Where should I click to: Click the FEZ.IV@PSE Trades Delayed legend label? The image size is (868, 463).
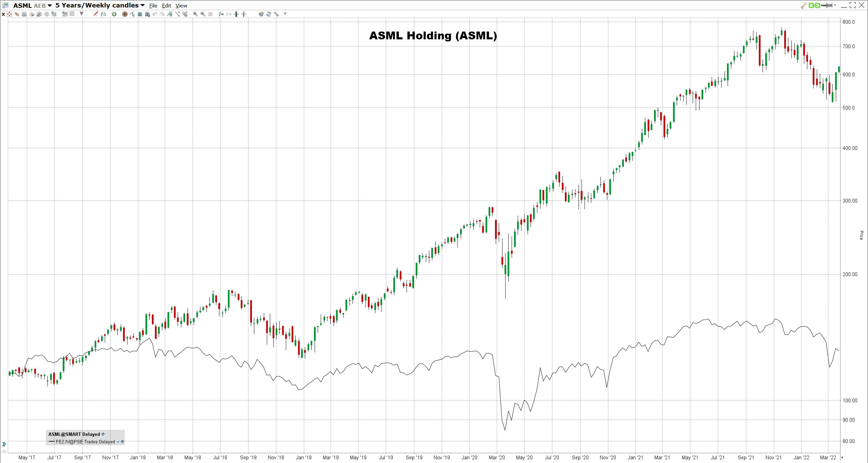[85, 442]
